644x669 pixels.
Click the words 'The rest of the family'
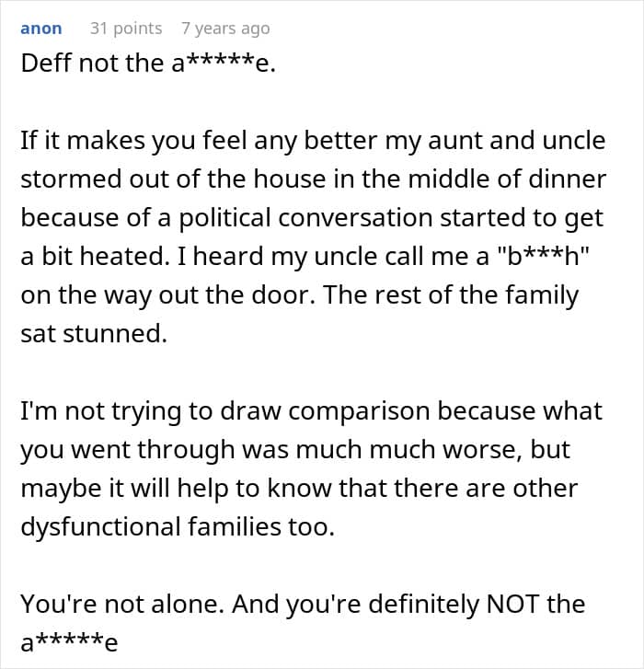pyautogui.click(x=472, y=296)
